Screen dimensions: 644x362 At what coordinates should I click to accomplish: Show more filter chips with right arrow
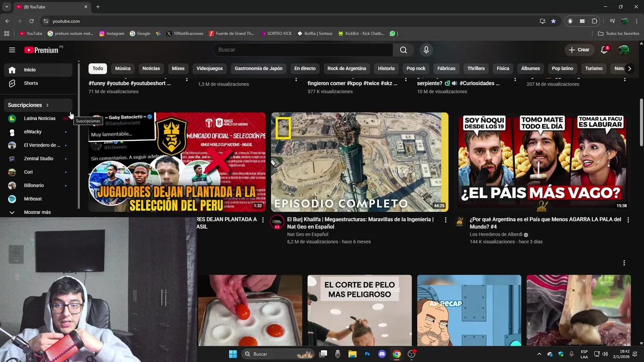tap(629, 68)
